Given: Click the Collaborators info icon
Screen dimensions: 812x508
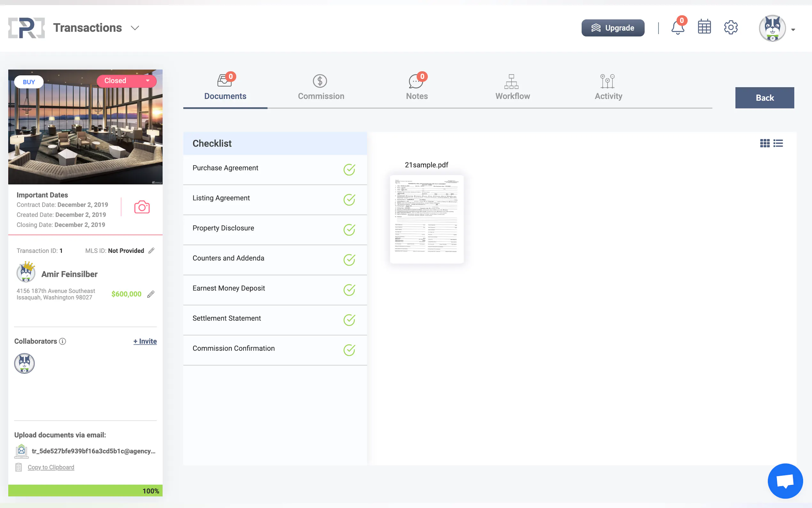Looking at the screenshot, I should [62, 341].
